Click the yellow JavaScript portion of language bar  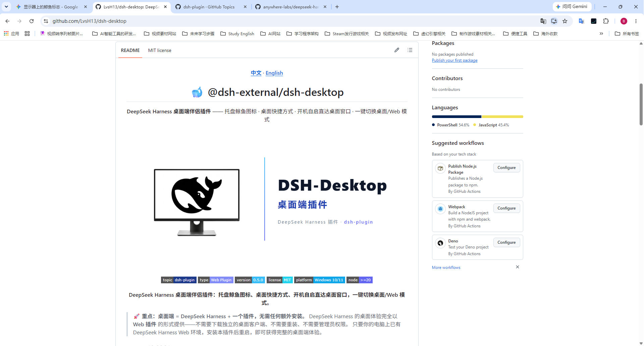[x=502, y=117]
